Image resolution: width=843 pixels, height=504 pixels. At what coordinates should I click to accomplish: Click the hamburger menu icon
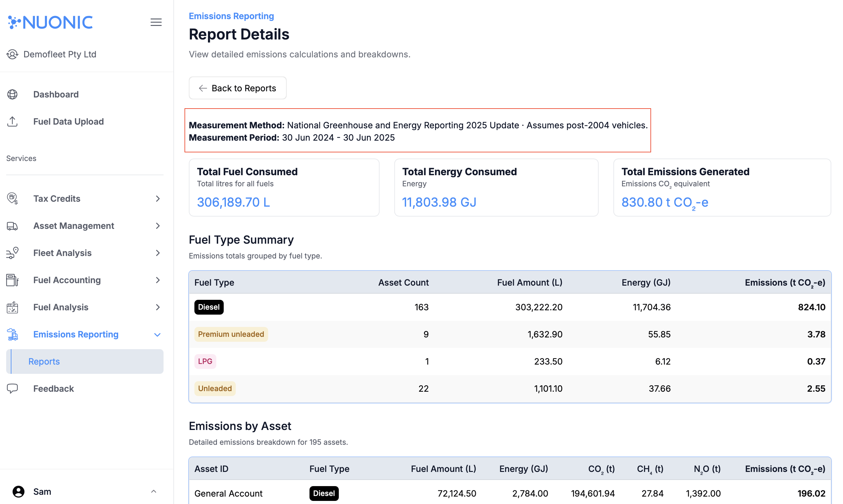[156, 22]
